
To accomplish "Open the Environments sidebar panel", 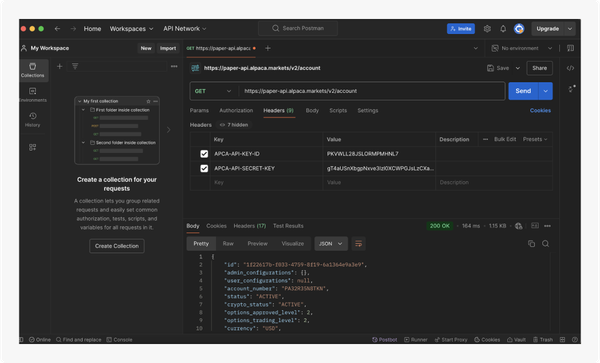I will pos(33,95).
